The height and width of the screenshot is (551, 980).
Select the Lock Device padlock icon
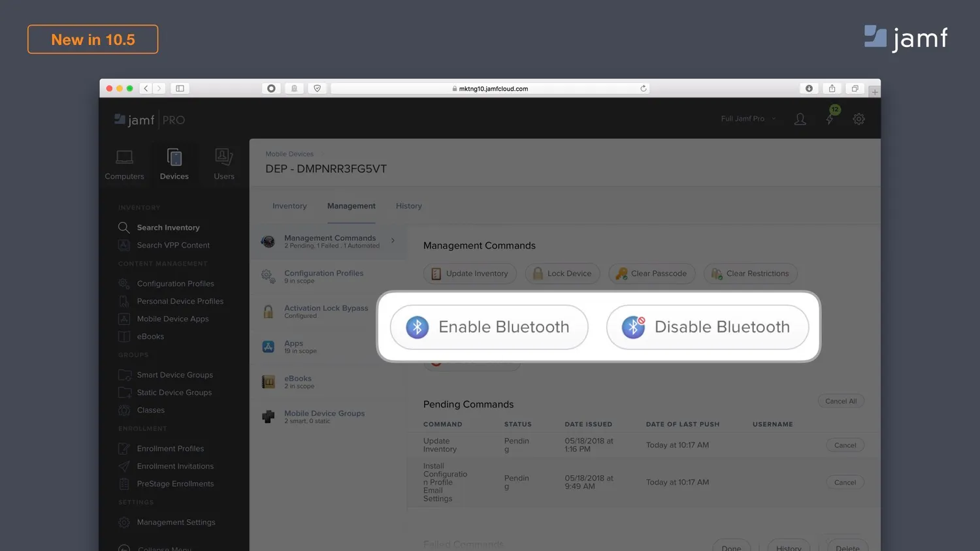[x=538, y=274]
